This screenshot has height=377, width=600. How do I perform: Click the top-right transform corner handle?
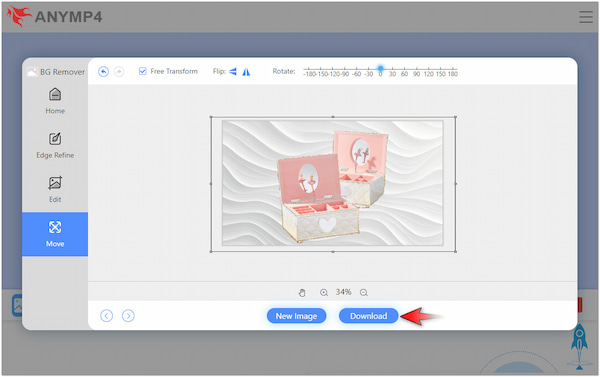coord(455,117)
